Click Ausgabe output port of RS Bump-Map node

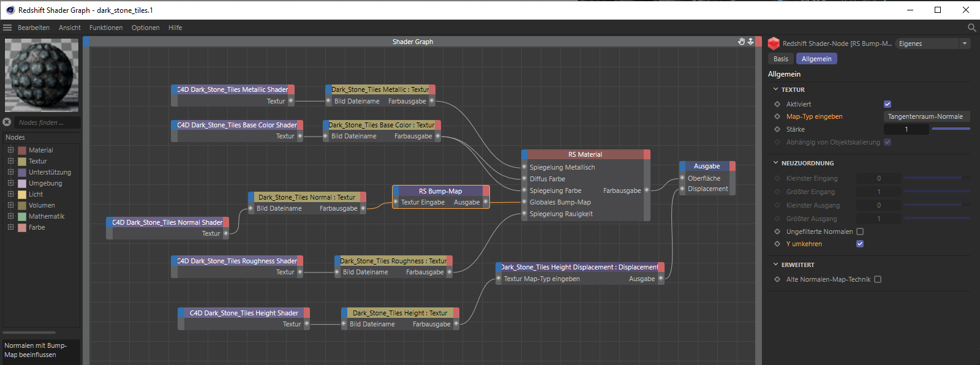click(x=486, y=202)
